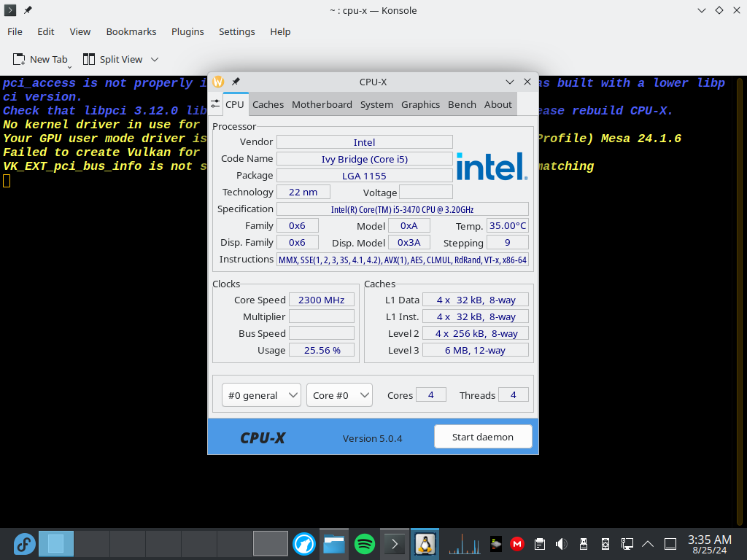This screenshot has height=560, width=747.
Task: Switch to the first virtual desktop in pager
Action: [x=55, y=543]
